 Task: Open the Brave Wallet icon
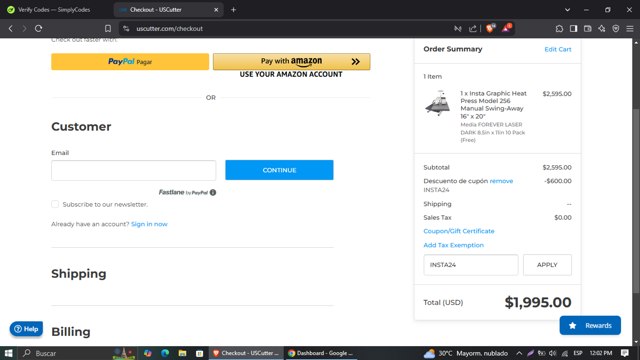pos(588,29)
